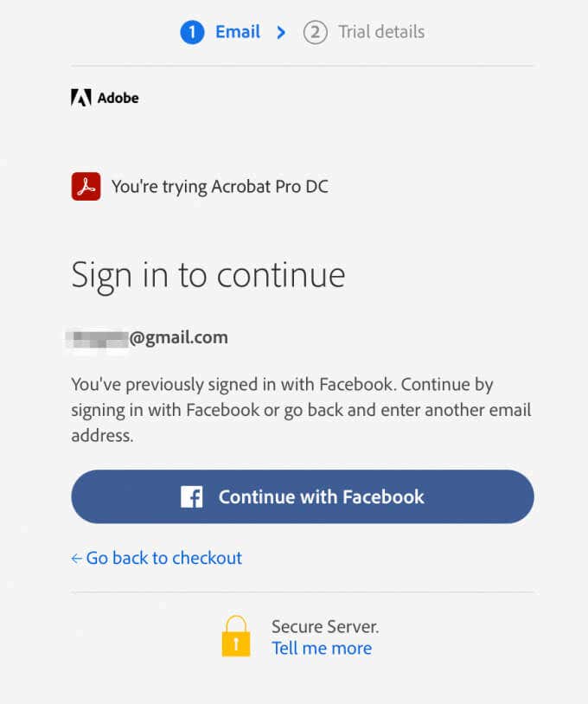588x704 pixels.
Task: Click the Facebook logo in the button
Action: coord(191,496)
